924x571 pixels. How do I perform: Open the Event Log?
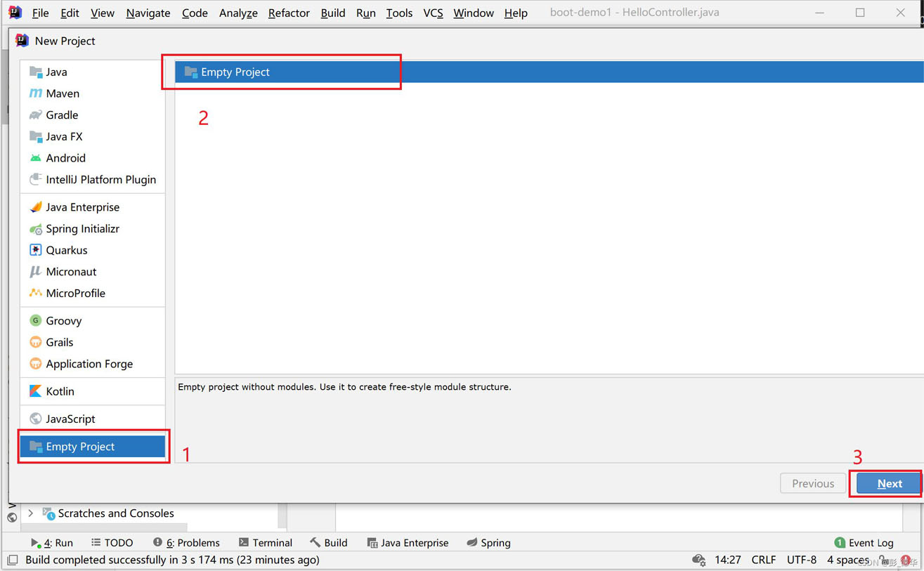tap(864, 543)
